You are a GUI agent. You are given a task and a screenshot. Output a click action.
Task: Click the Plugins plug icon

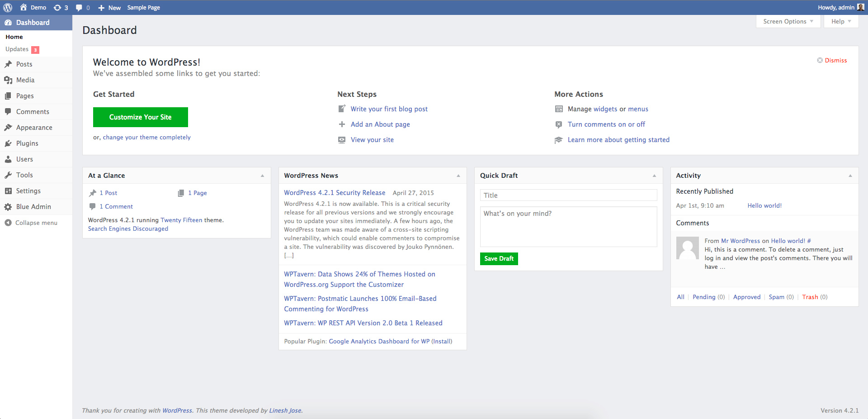point(8,143)
